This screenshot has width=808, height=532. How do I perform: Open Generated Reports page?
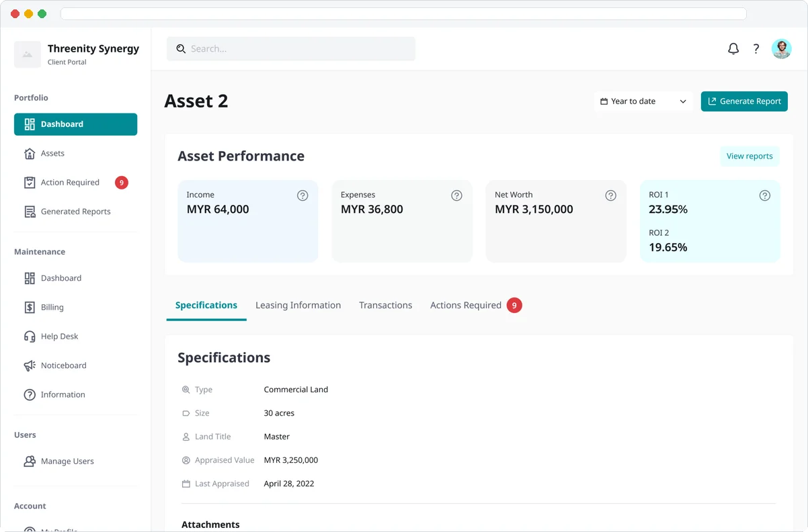[75, 212]
